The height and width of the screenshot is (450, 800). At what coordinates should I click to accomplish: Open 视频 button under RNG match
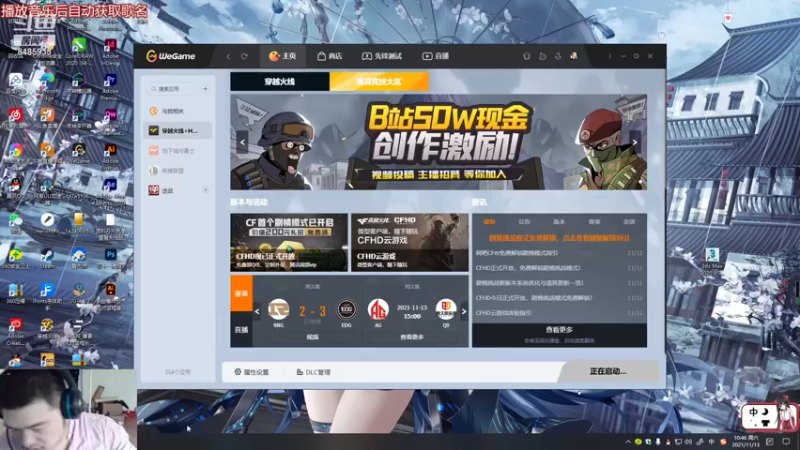point(312,337)
